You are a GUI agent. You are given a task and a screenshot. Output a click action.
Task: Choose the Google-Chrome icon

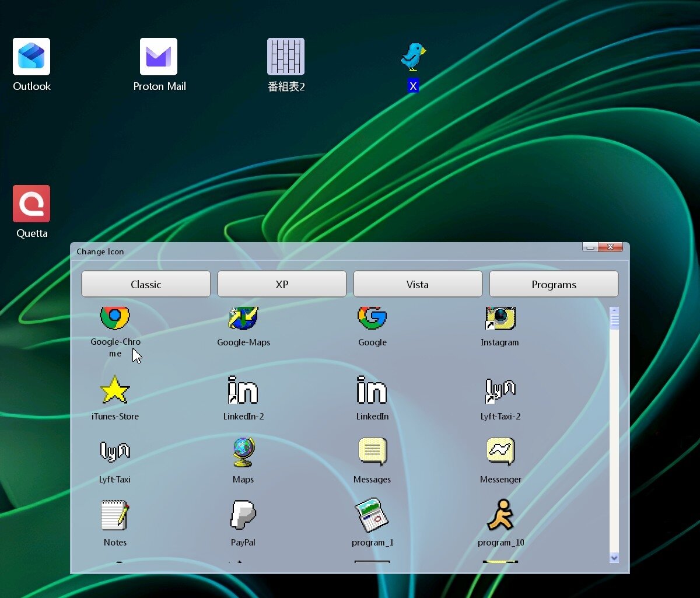115,318
